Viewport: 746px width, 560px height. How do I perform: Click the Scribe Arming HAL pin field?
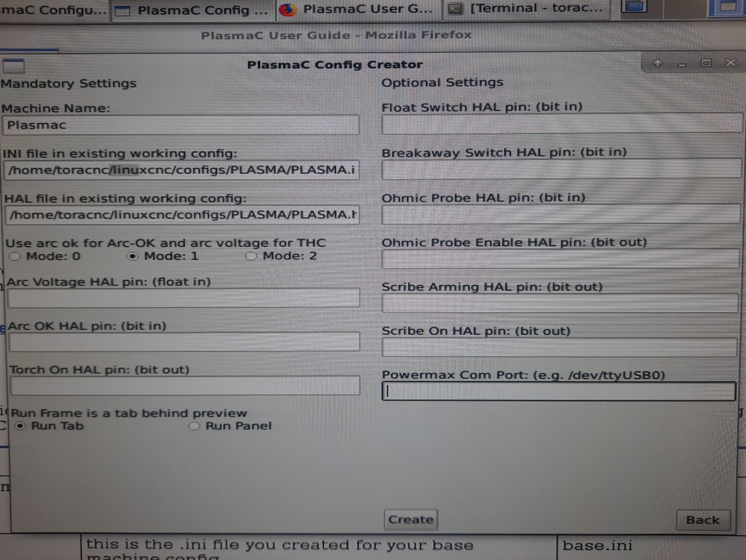[560, 303]
